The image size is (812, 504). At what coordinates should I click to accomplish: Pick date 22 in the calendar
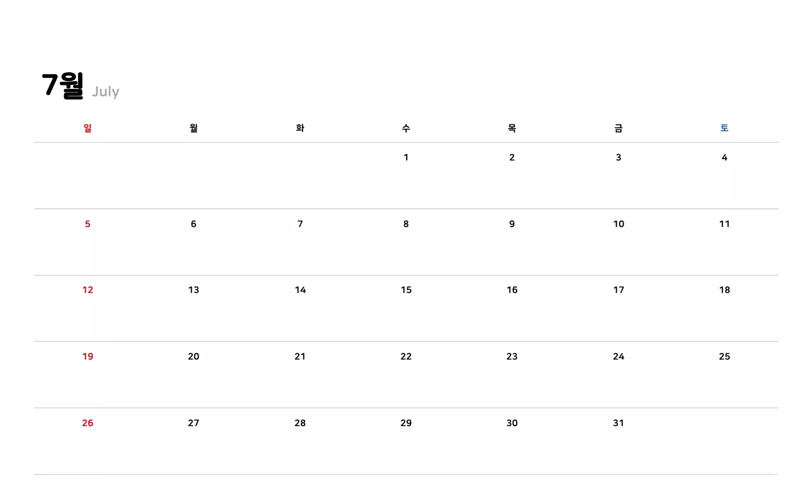pos(406,356)
